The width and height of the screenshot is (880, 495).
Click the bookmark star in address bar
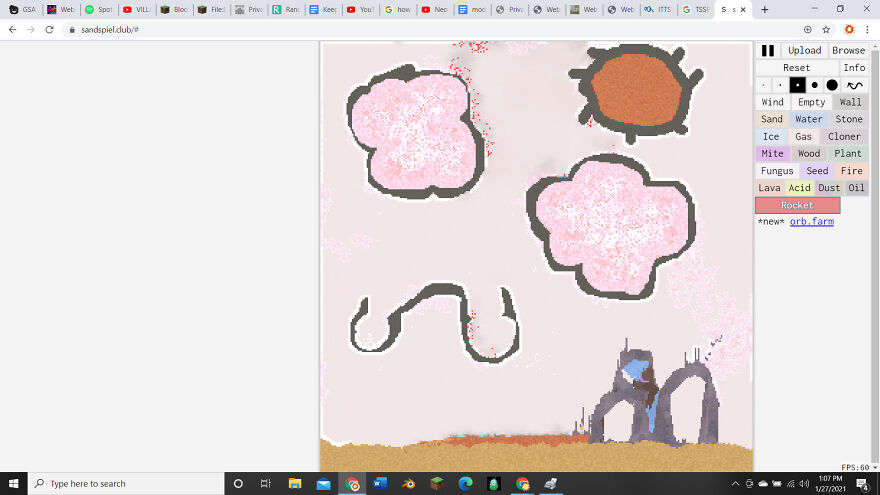[826, 30]
